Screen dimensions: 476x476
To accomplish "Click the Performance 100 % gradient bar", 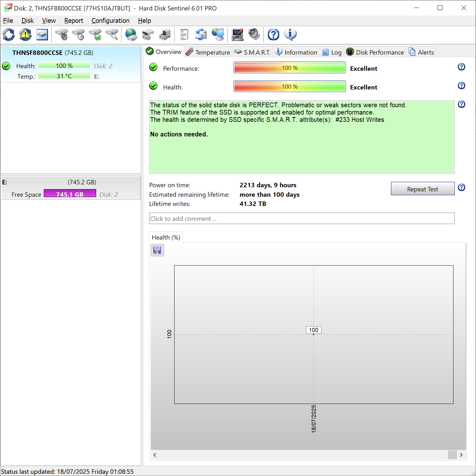I will tap(290, 68).
